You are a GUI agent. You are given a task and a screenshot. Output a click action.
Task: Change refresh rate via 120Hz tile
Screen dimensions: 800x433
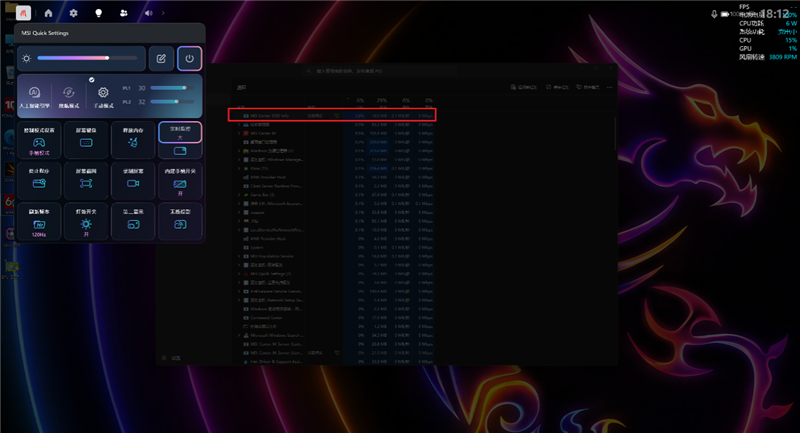[x=39, y=221]
